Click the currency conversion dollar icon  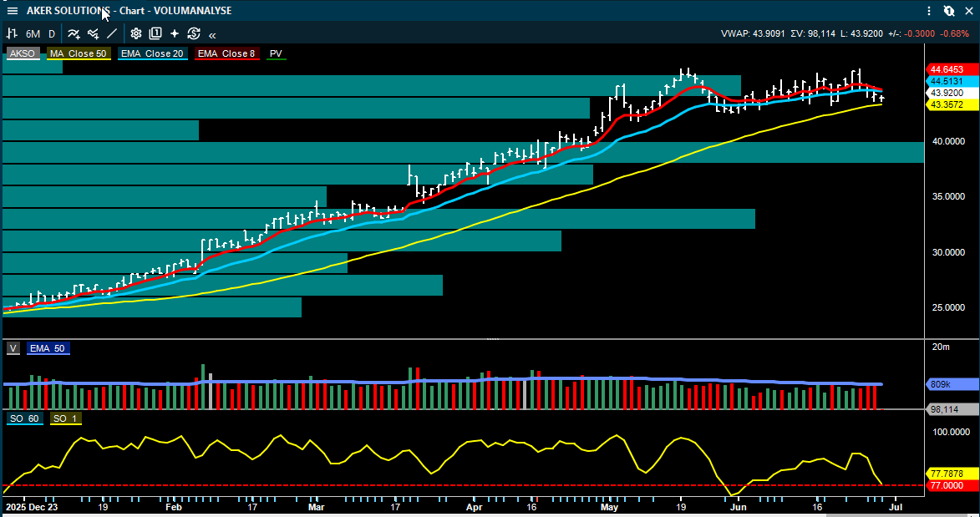(194, 33)
